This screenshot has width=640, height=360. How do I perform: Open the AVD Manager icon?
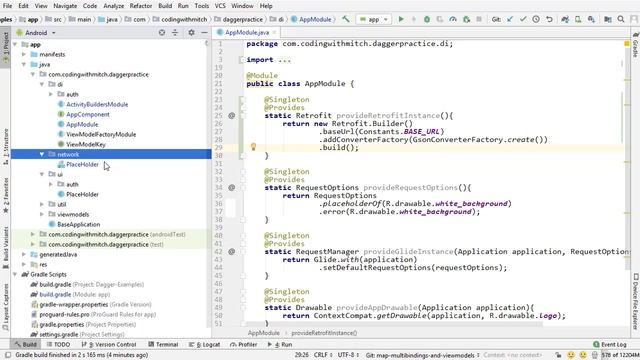click(x=578, y=19)
